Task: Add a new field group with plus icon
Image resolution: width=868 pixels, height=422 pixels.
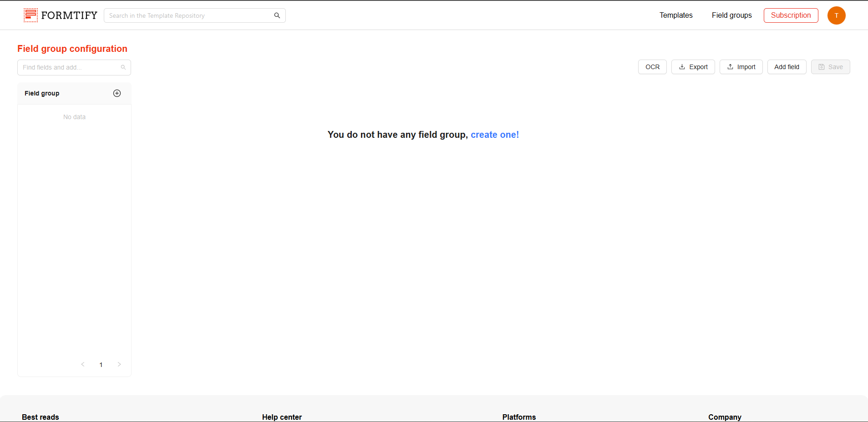Action: pyautogui.click(x=117, y=93)
